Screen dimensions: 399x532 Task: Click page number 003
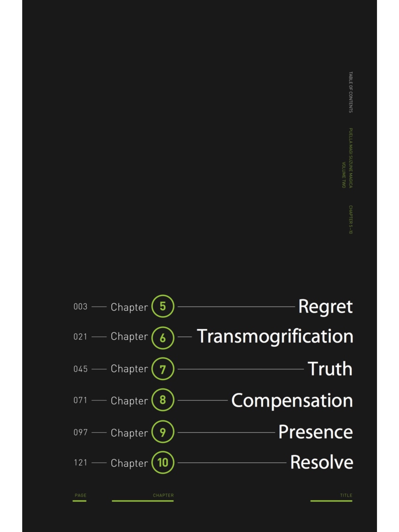80,307
